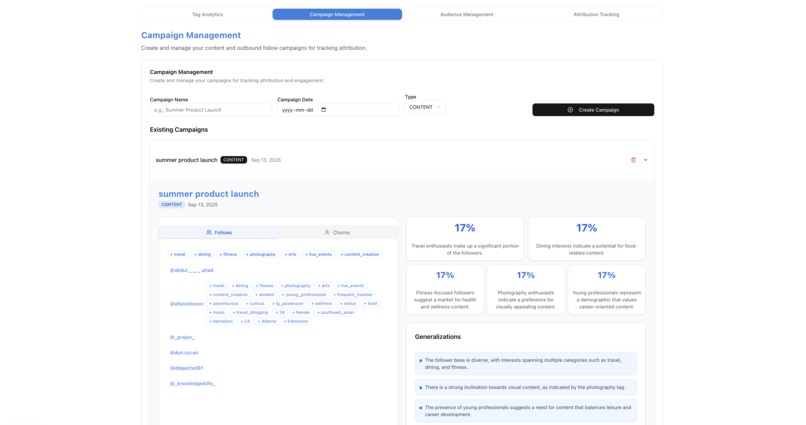This screenshot has height=425, width=806.
Task: Click the 17% young professionals card
Action: click(607, 290)
